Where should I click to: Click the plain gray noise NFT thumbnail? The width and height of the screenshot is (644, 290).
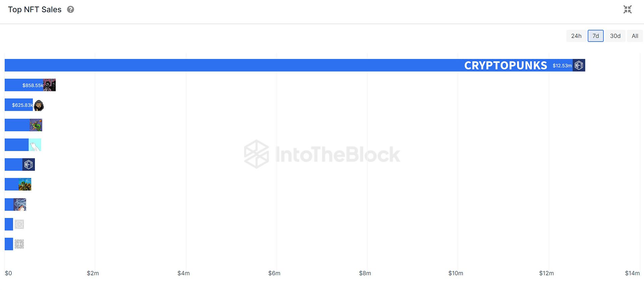[x=19, y=224]
